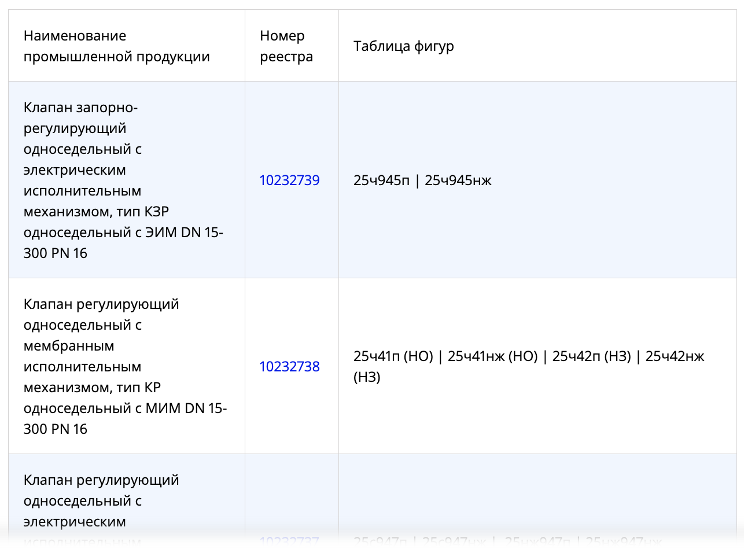Select the figure code 25ч945нж

(458, 180)
